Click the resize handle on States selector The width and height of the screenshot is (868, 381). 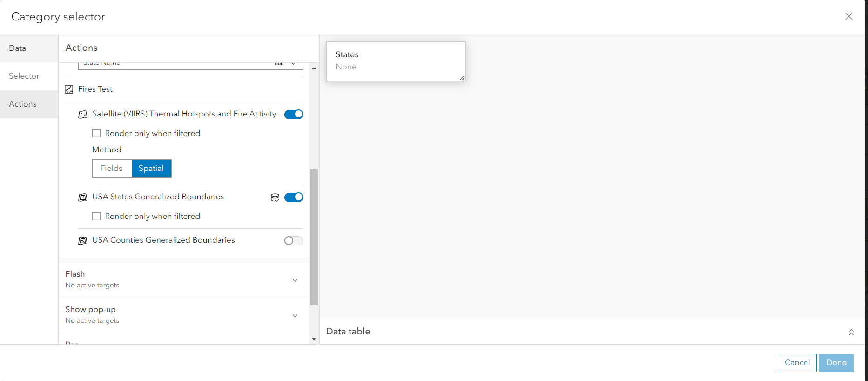462,78
